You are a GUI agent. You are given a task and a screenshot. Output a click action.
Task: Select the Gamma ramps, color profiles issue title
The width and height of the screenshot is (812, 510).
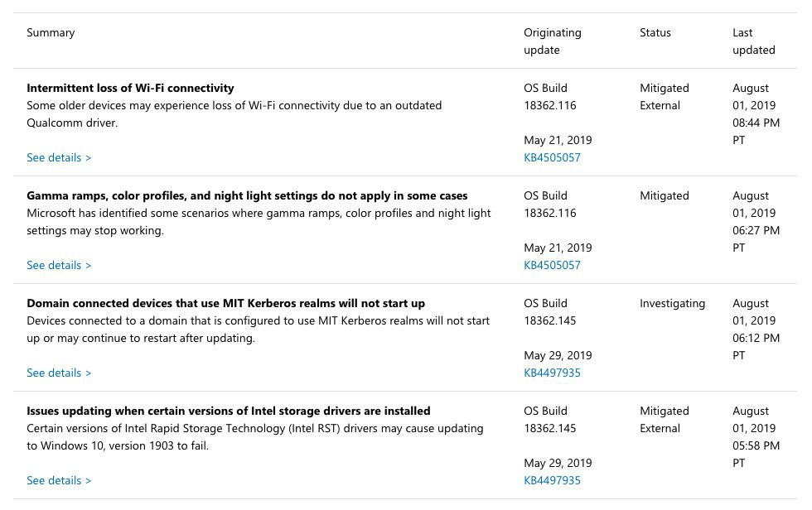tap(247, 195)
